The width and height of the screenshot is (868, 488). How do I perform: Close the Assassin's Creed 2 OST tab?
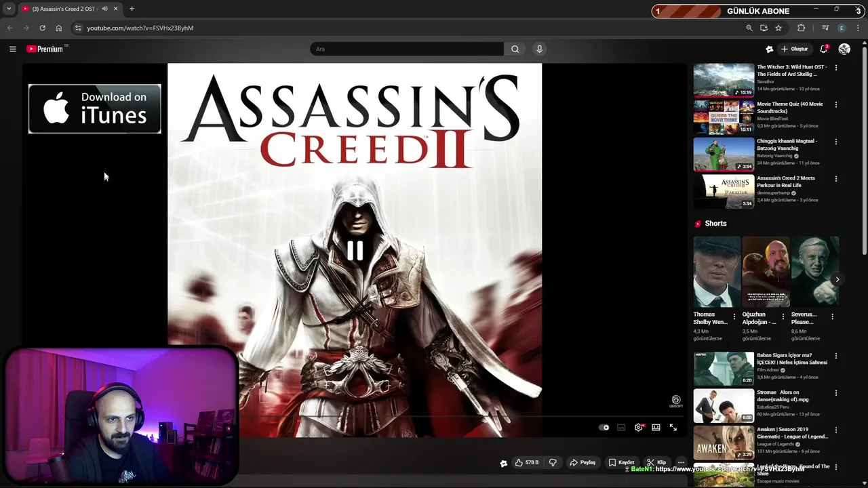115,9
